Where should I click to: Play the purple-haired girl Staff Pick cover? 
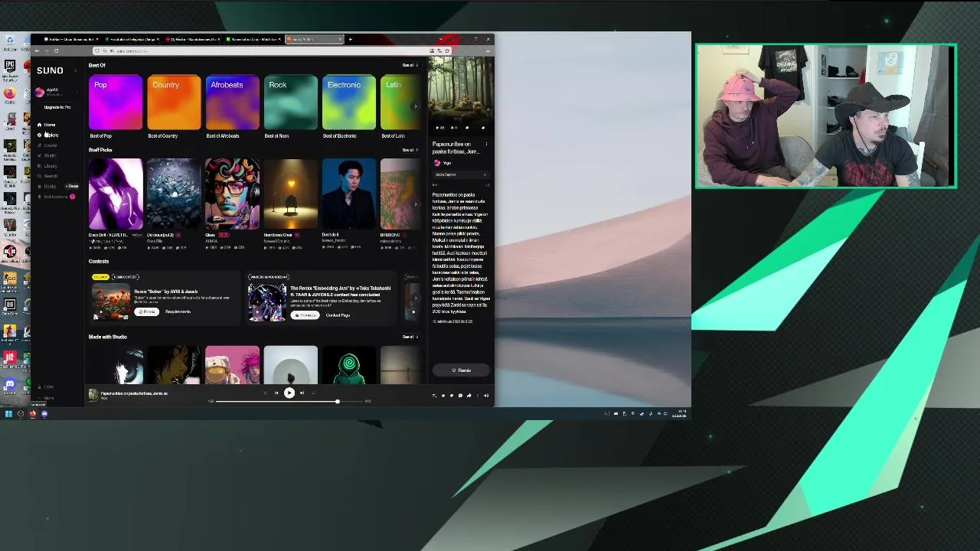[116, 194]
